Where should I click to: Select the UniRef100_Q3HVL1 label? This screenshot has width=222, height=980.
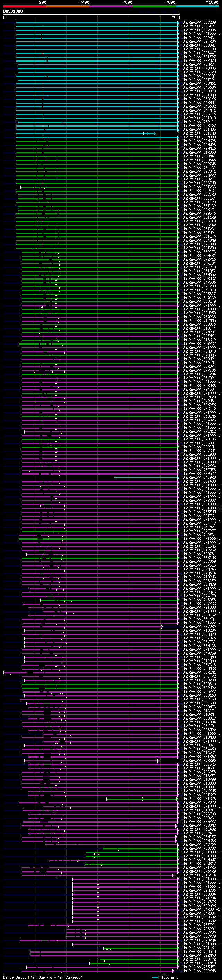[x=199, y=179]
